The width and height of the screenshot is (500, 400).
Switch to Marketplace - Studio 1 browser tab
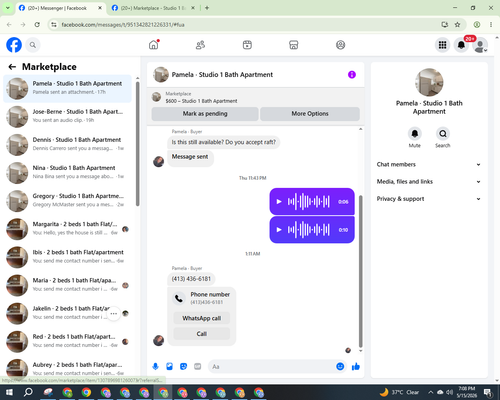click(153, 8)
